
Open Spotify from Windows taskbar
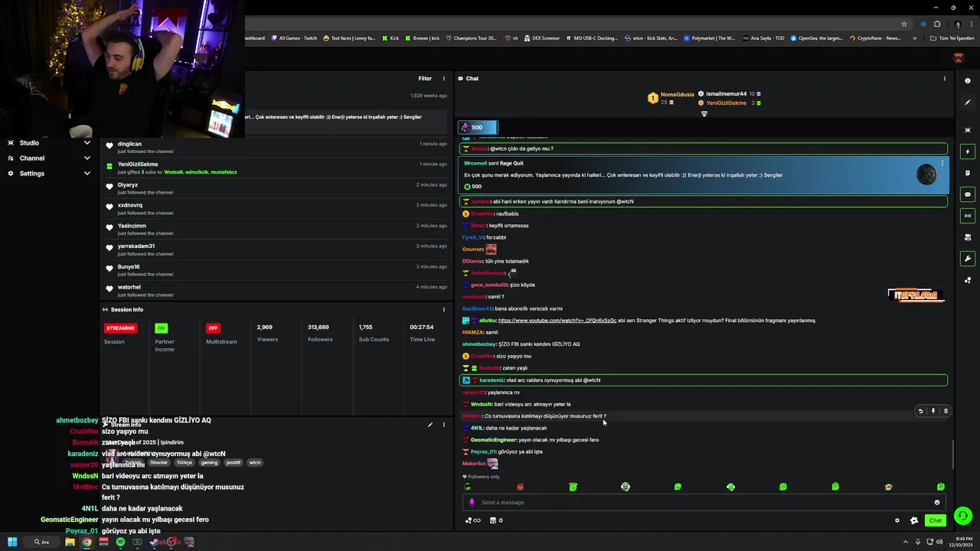[120, 542]
